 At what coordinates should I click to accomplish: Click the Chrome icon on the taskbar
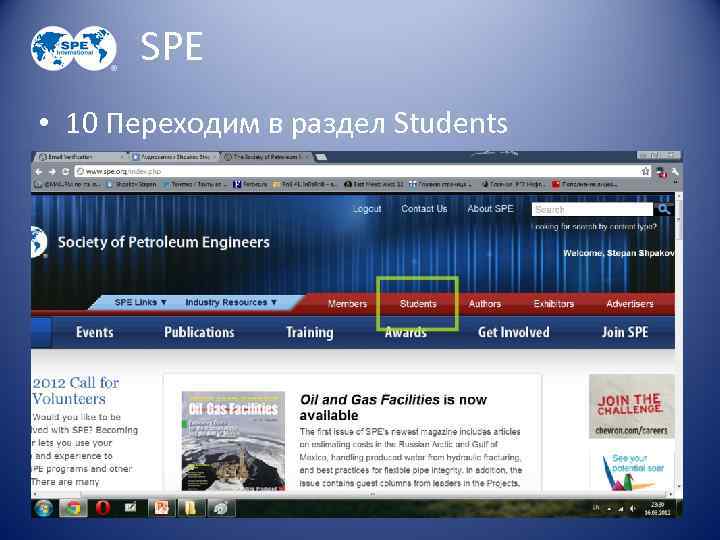coord(73,508)
